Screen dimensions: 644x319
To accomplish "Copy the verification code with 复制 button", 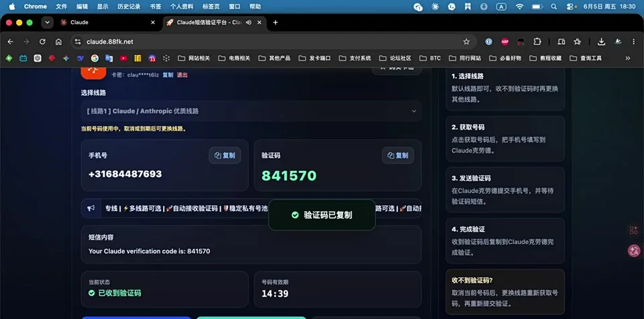I will pos(398,155).
